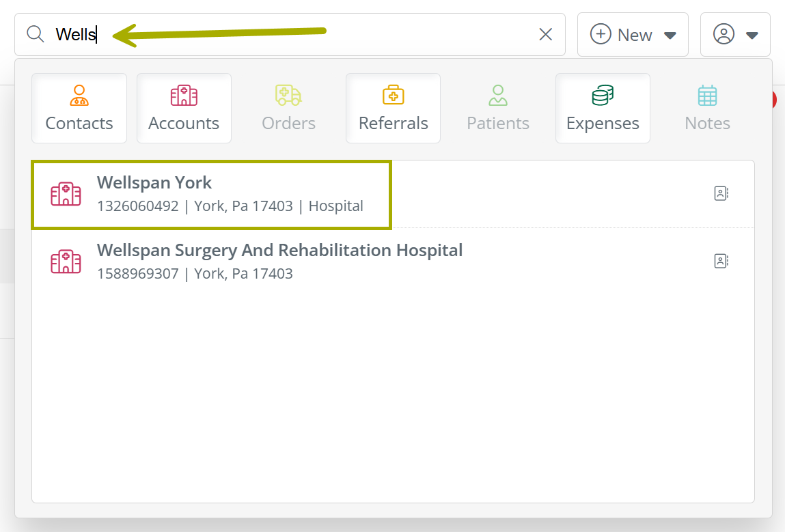Filter results by Orders
Screen dimensions: 785x532
(x=289, y=108)
